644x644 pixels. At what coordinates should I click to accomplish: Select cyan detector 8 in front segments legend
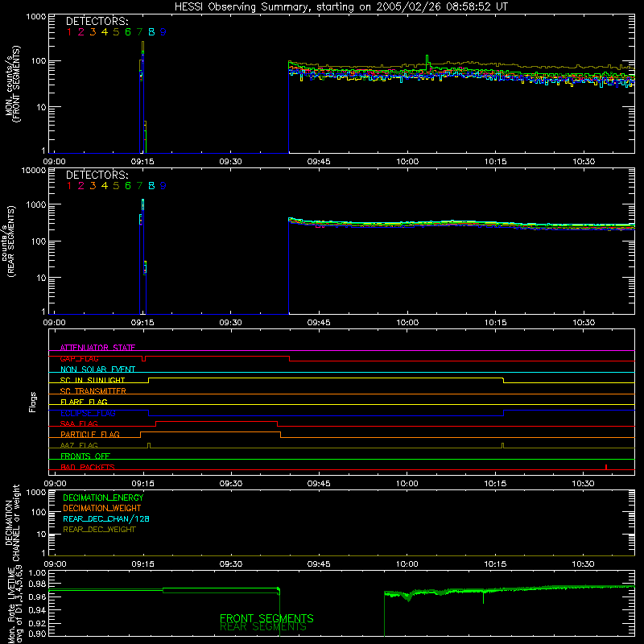151,32
